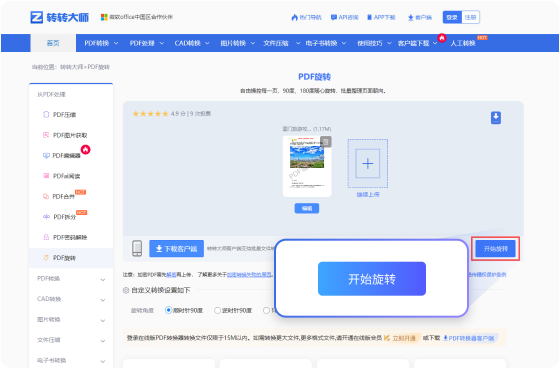Open the APP下载 phone icon link

[x=381, y=17]
